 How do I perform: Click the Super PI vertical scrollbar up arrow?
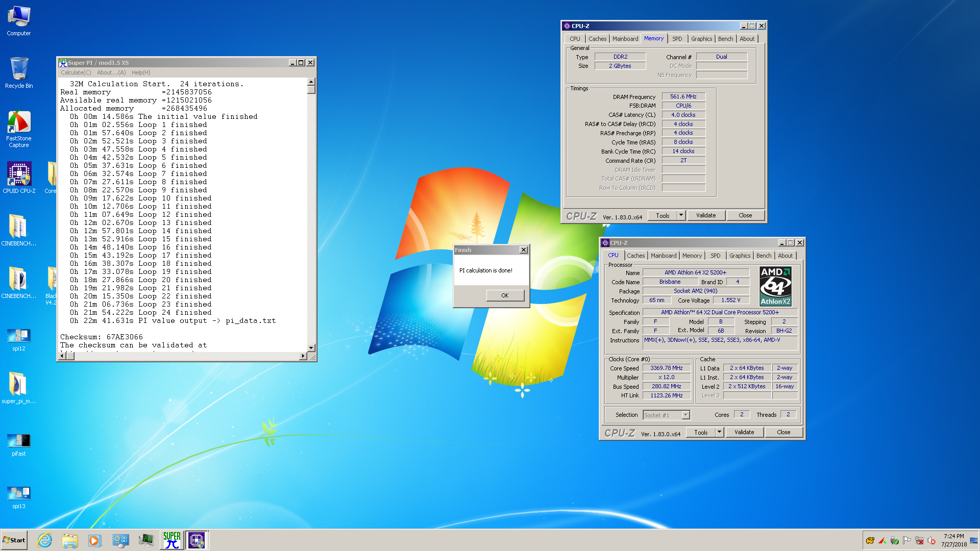pyautogui.click(x=311, y=82)
